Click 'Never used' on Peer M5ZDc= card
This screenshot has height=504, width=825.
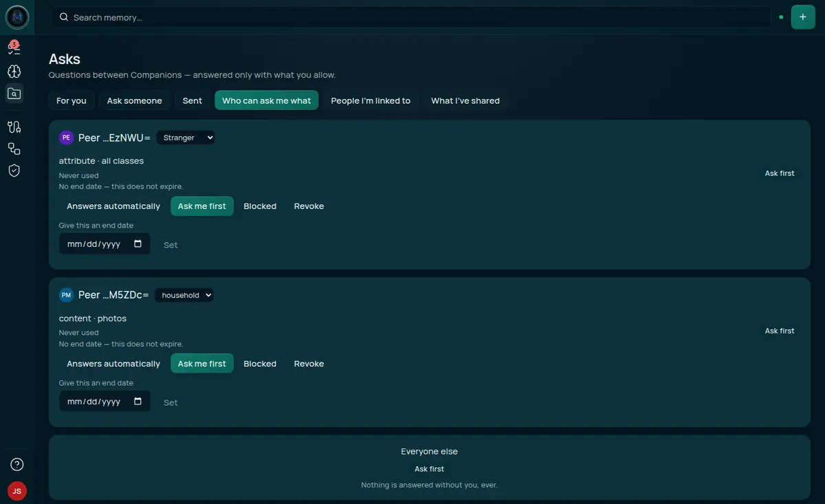pos(79,333)
